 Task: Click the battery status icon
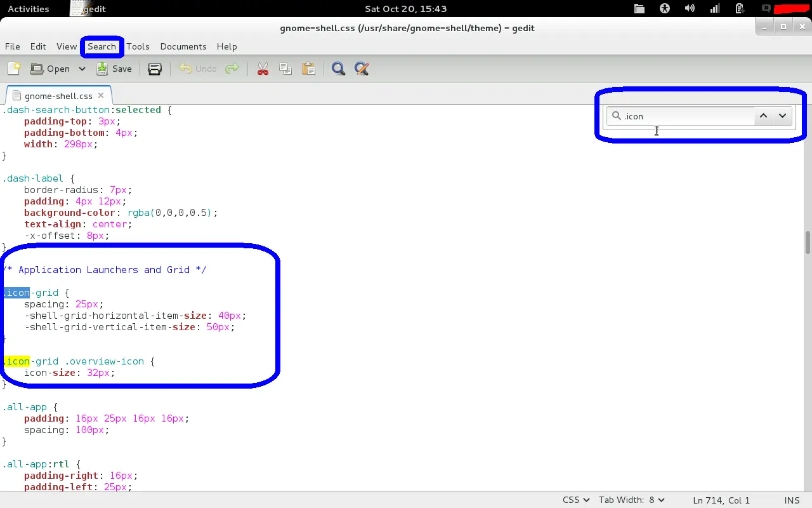[x=740, y=9]
